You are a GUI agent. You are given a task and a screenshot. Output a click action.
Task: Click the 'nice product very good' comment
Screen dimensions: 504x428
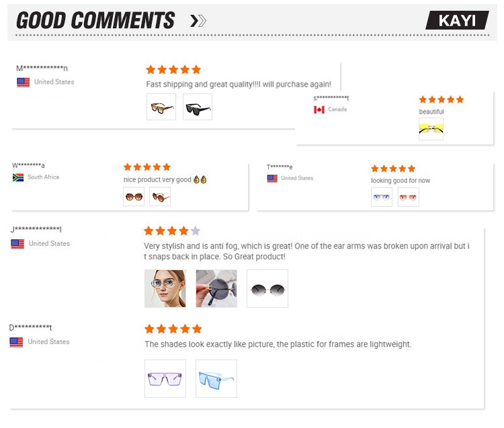(x=165, y=179)
